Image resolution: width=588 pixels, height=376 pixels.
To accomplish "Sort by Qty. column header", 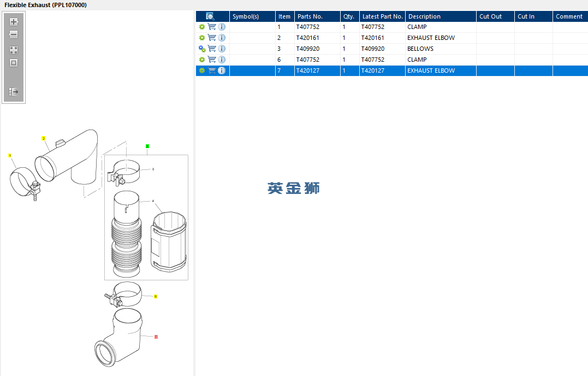I will pos(350,16).
